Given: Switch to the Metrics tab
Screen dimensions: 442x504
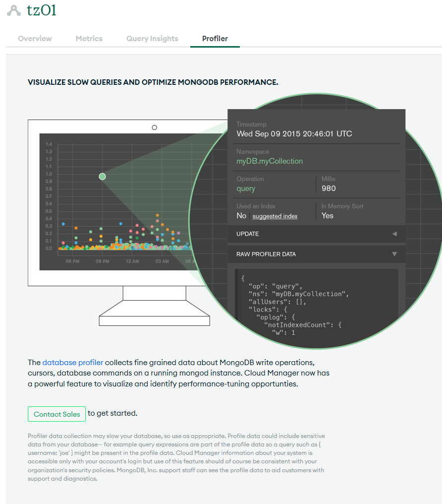Looking at the screenshot, I should click(x=89, y=39).
